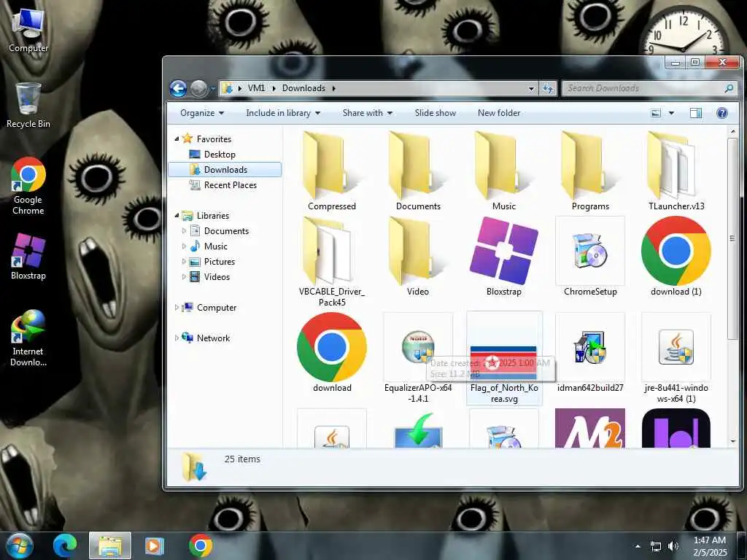The width and height of the screenshot is (747, 560).
Task: Click the Forward navigation arrow
Action: 198,88
